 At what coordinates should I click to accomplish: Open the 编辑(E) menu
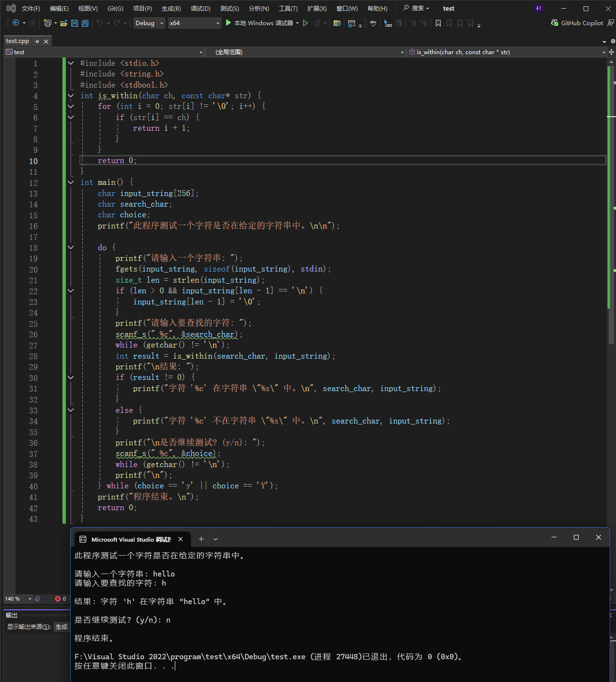click(59, 8)
